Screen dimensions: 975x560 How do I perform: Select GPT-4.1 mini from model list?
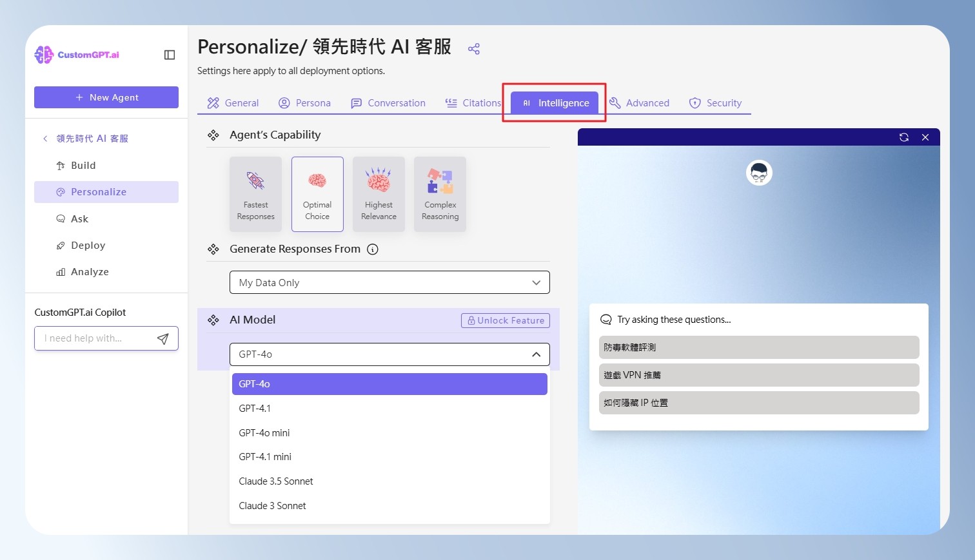[x=389, y=457]
